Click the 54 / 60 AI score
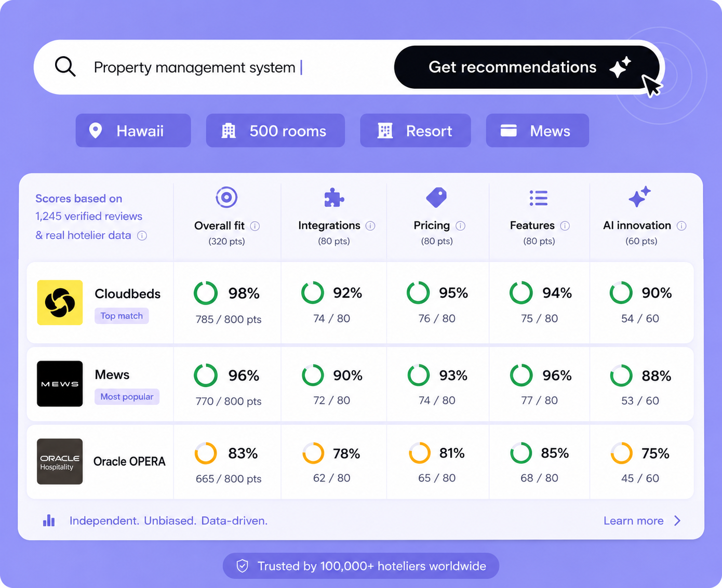Image resolution: width=722 pixels, height=588 pixels. pos(640,318)
